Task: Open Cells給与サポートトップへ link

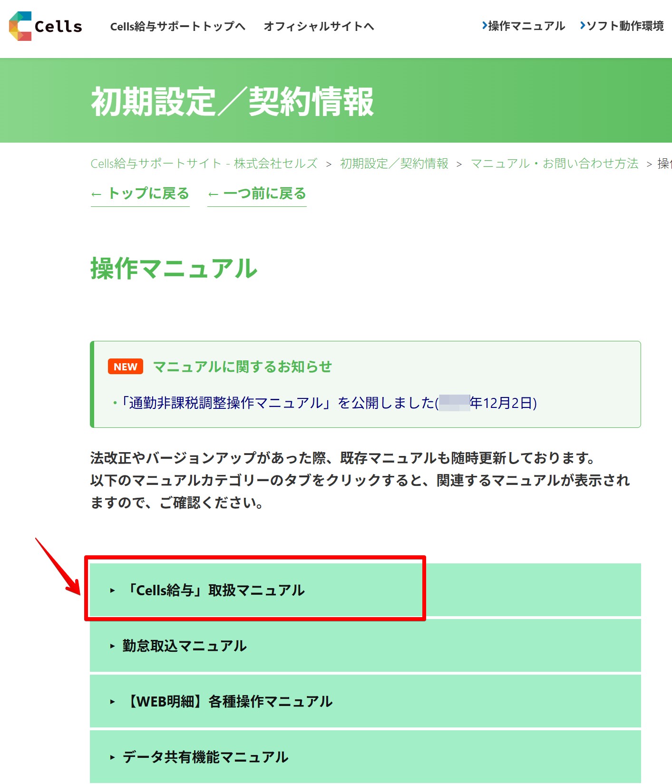Action: pos(178,26)
